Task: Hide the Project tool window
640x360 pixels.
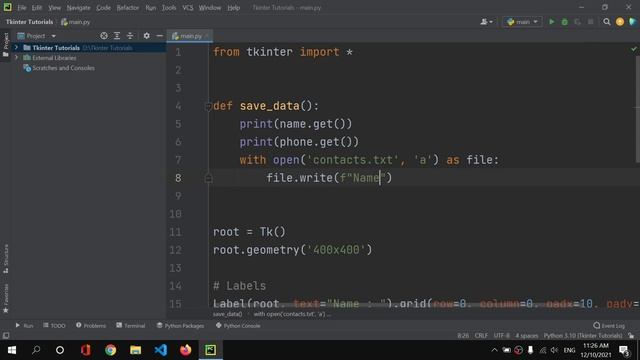Action: click(x=159, y=36)
